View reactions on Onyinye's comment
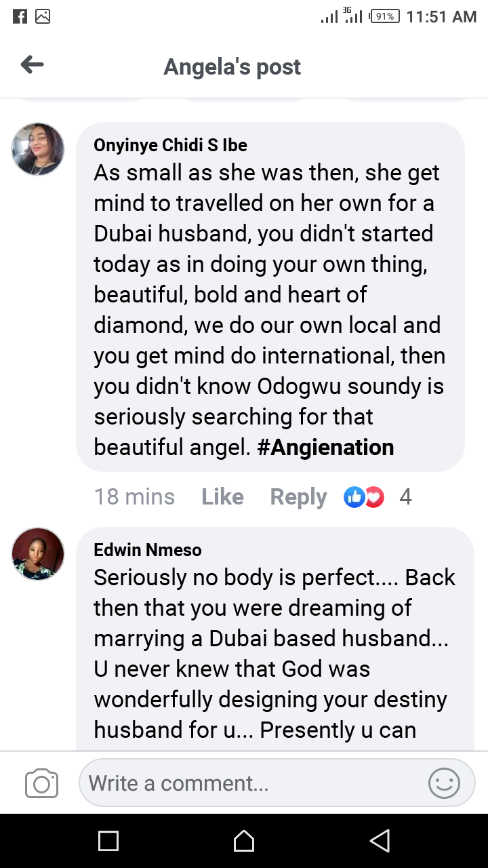This screenshot has width=488, height=868. (364, 497)
